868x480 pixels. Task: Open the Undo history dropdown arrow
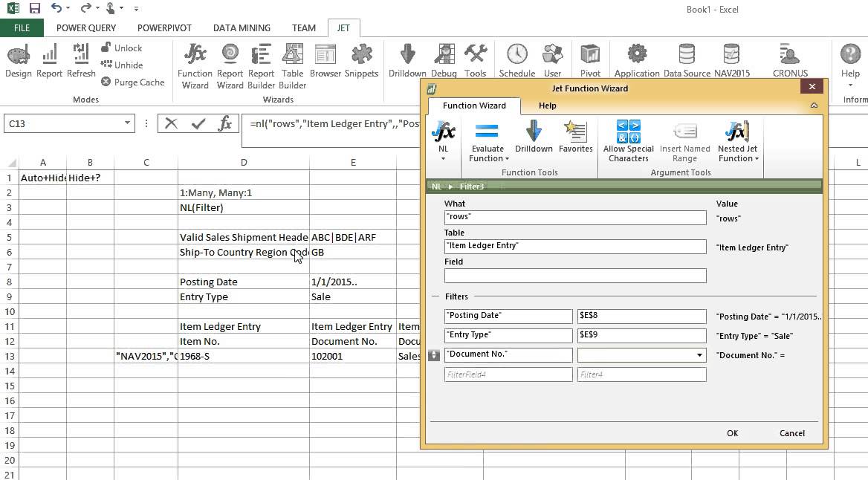point(68,8)
